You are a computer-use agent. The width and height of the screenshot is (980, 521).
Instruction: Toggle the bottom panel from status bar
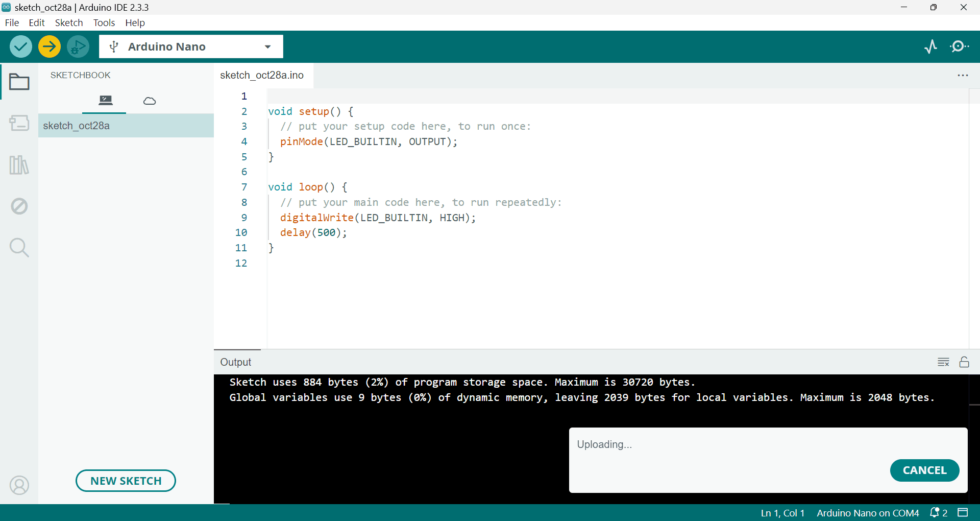pos(963,512)
